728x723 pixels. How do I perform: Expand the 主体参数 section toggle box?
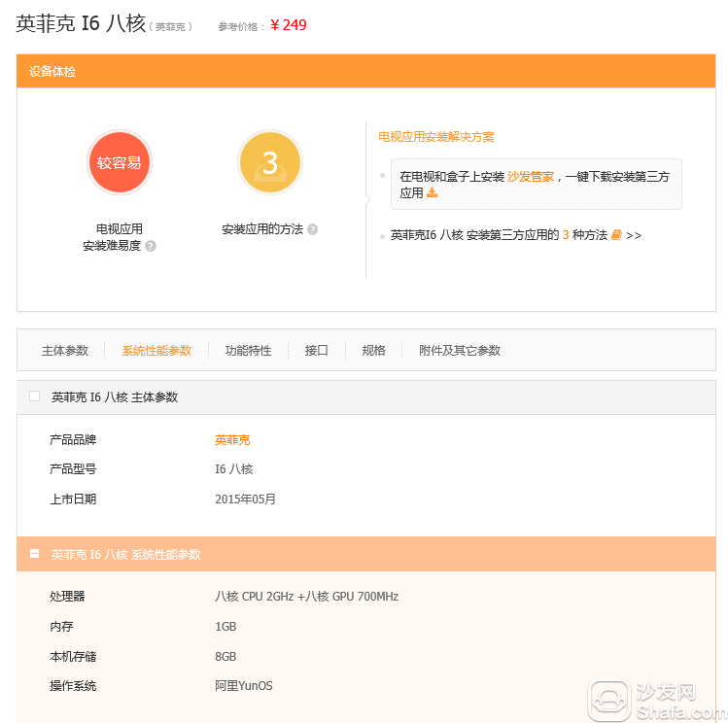tap(34, 396)
